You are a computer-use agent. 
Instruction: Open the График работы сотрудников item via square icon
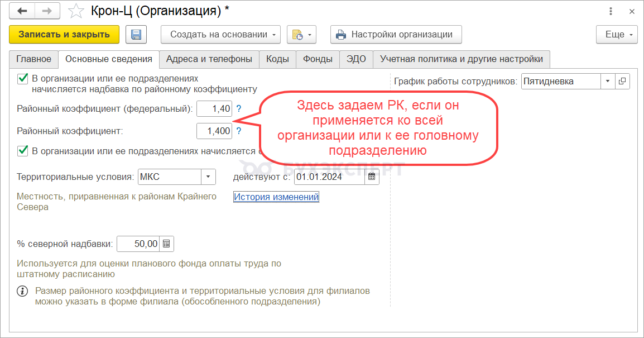[x=622, y=82]
